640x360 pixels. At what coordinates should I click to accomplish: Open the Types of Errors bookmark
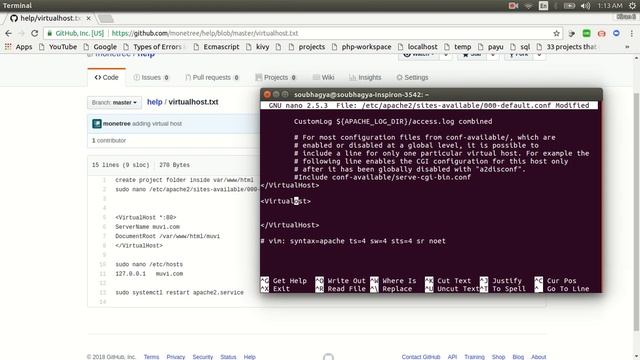tap(153, 47)
